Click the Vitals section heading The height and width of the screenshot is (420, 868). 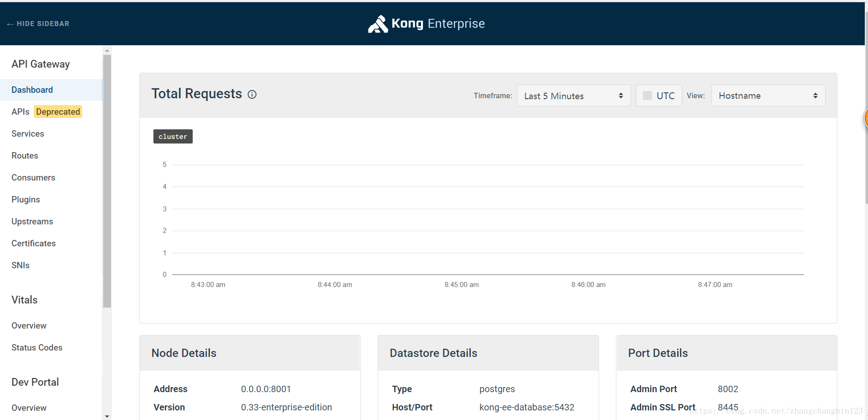[25, 300]
